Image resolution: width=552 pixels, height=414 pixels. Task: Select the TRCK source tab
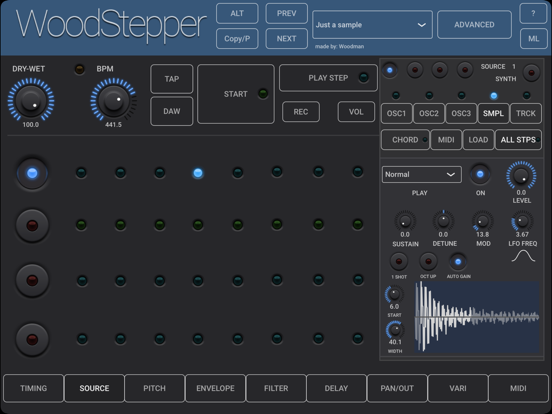click(526, 113)
